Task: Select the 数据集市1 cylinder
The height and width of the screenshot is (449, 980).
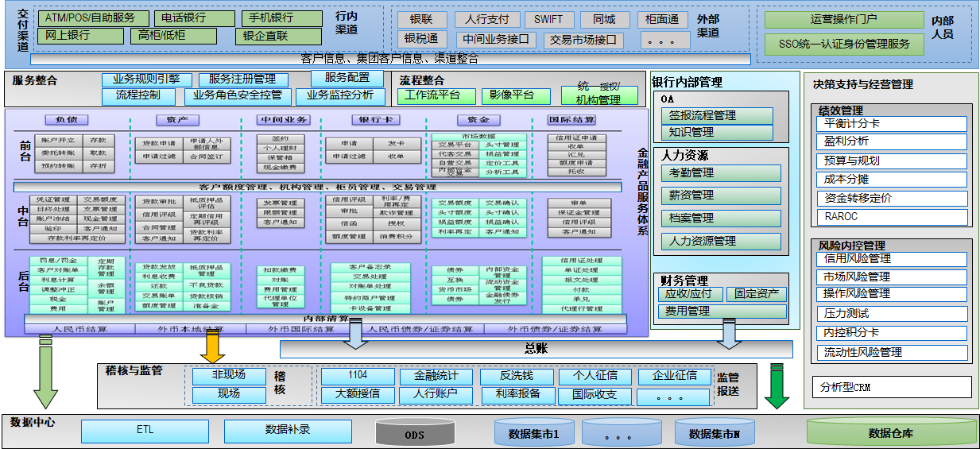Action: pos(533,433)
